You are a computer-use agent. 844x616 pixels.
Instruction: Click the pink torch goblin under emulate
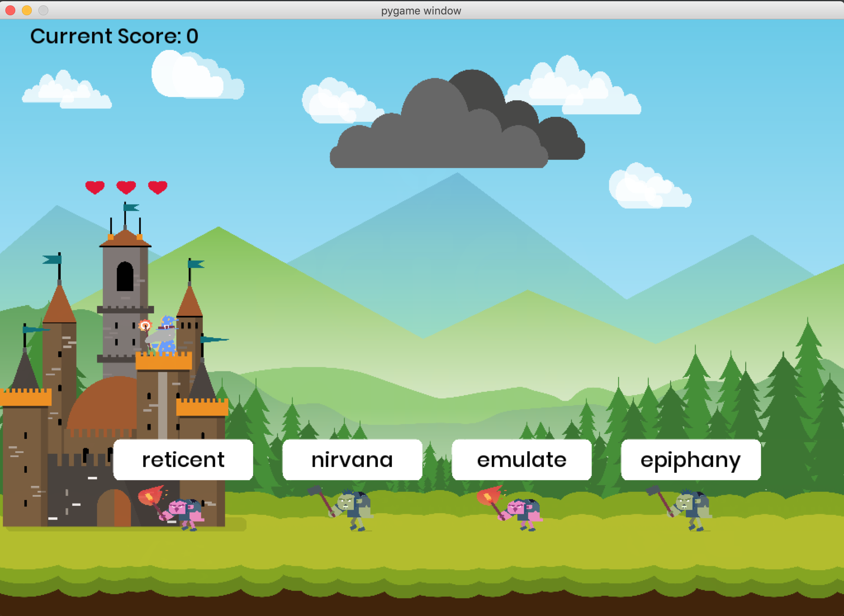point(522,512)
